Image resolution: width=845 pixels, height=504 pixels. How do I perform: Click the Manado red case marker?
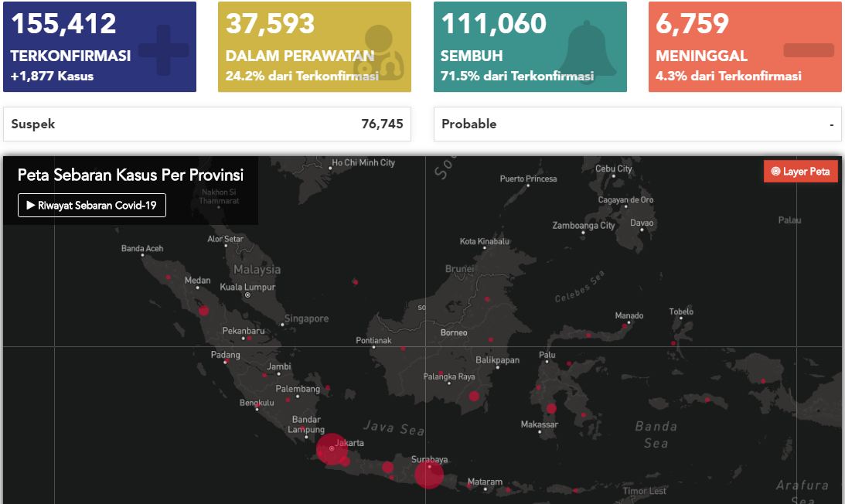pos(625,325)
